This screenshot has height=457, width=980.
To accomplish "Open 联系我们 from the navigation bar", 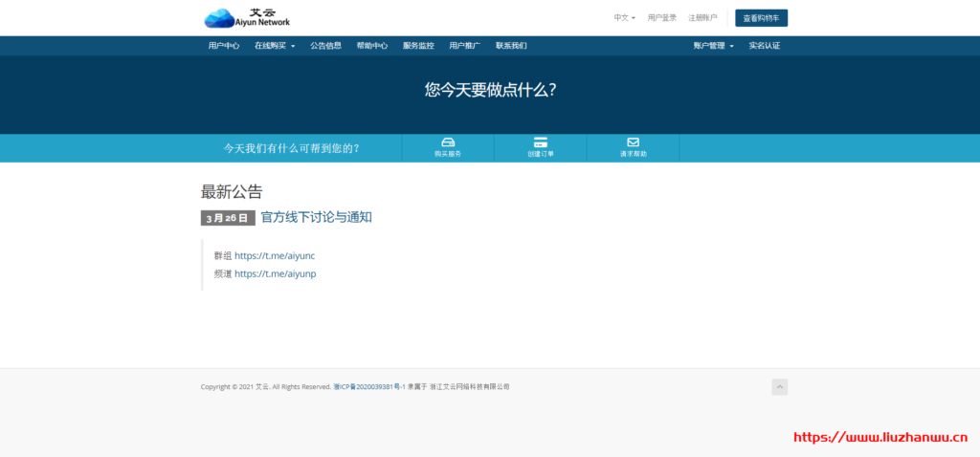I will point(511,46).
